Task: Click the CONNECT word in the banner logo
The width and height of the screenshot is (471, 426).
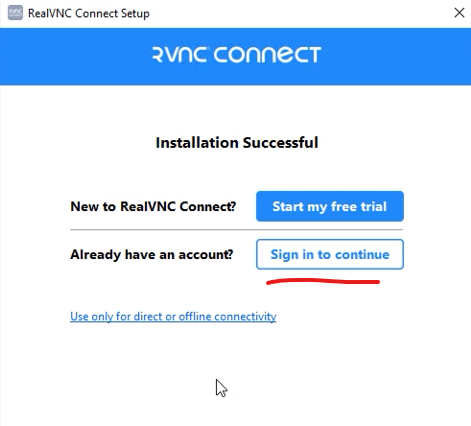Action: [x=267, y=55]
